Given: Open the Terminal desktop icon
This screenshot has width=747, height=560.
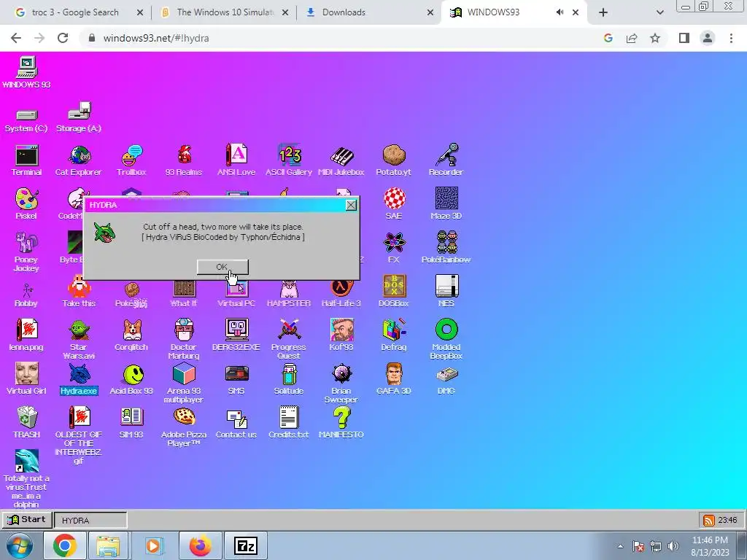Looking at the screenshot, I should 26,161.
